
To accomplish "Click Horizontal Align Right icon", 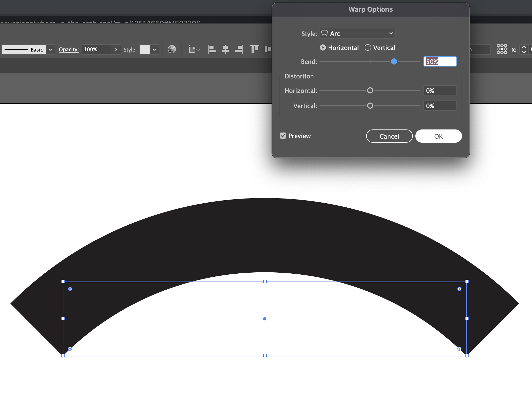I will tap(239, 49).
